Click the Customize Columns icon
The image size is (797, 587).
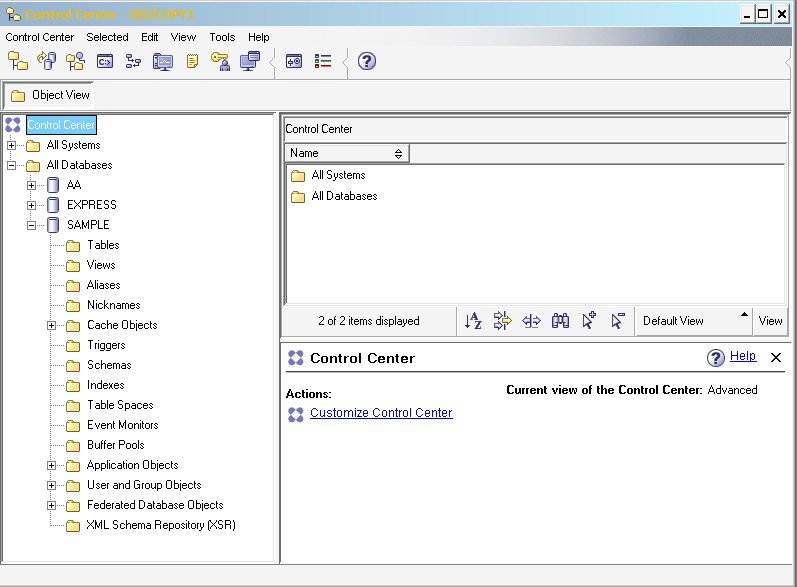(x=531, y=321)
